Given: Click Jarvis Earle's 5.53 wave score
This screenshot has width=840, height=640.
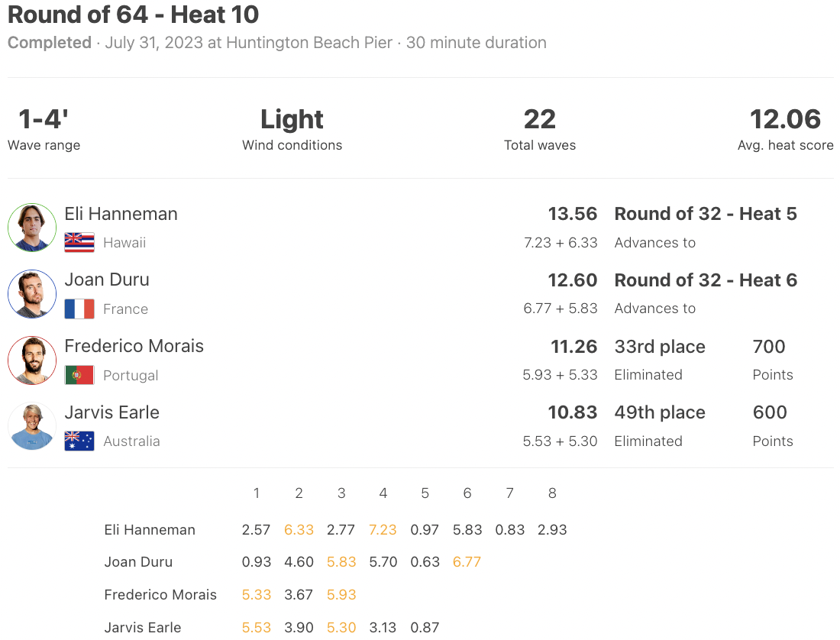Looking at the screenshot, I should (256, 627).
